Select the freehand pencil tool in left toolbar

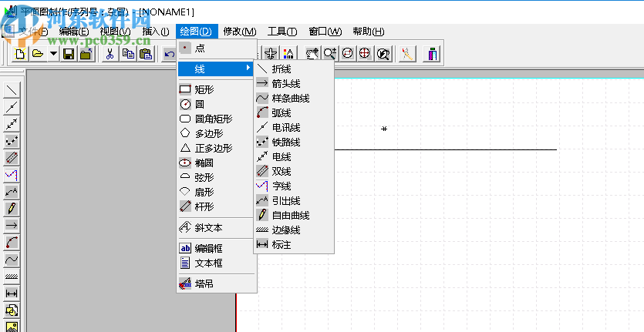point(12,208)
